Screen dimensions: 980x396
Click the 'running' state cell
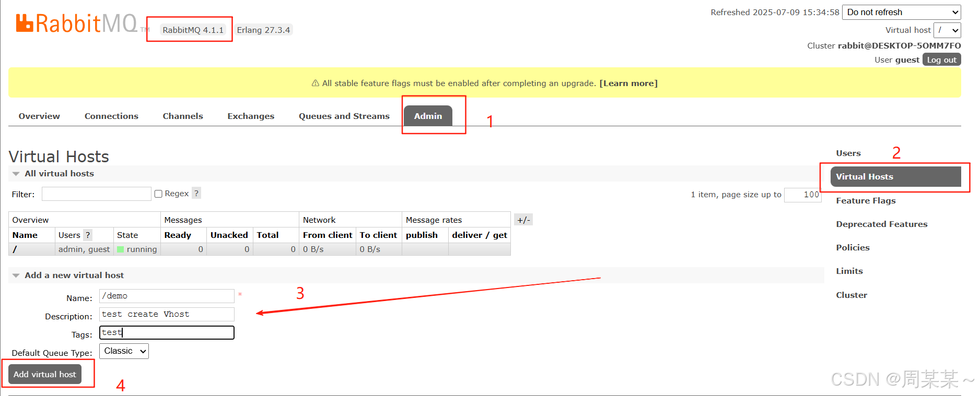[x=137, y=249]
